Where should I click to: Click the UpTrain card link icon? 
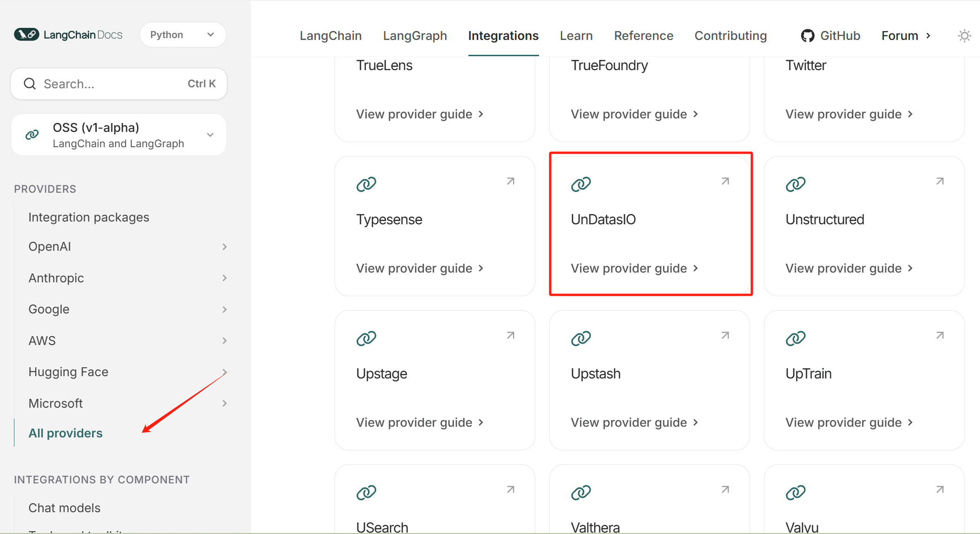coord(796,339)
